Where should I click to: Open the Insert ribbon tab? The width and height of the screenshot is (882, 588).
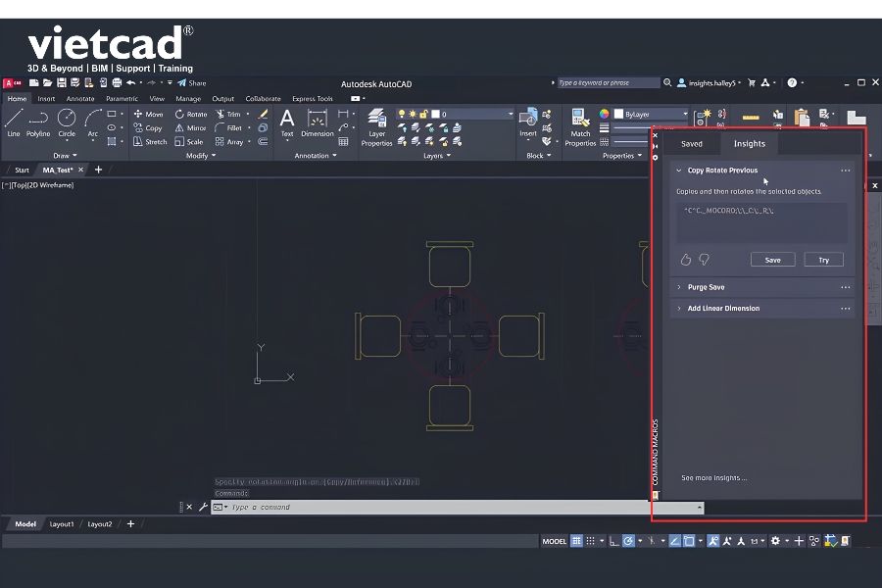click(x=46, y=98)
